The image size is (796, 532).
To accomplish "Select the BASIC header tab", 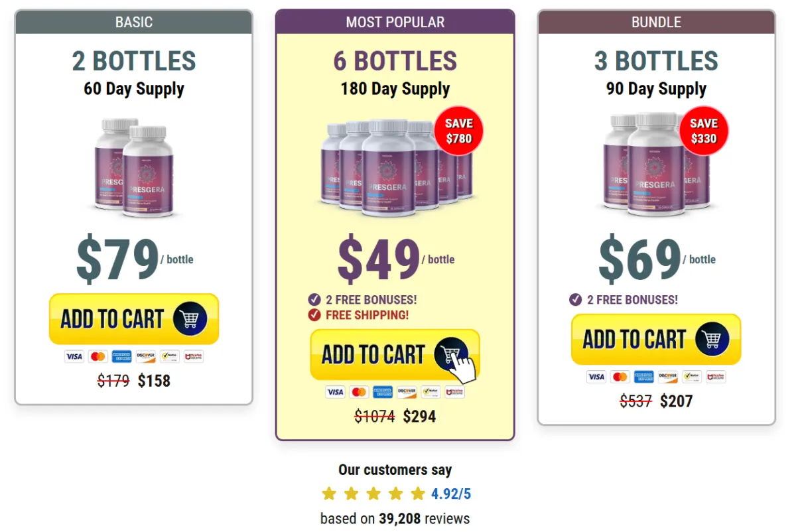I will [134, 22].
